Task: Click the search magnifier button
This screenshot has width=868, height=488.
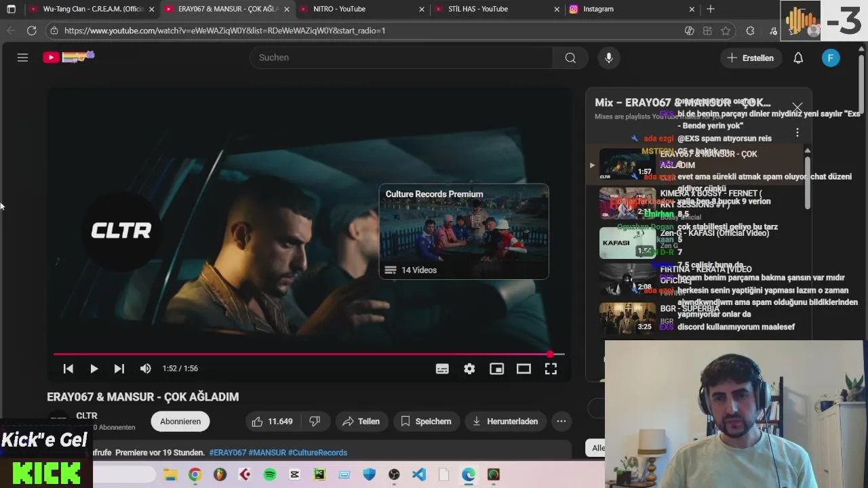Action: click(x=570, y=58)
